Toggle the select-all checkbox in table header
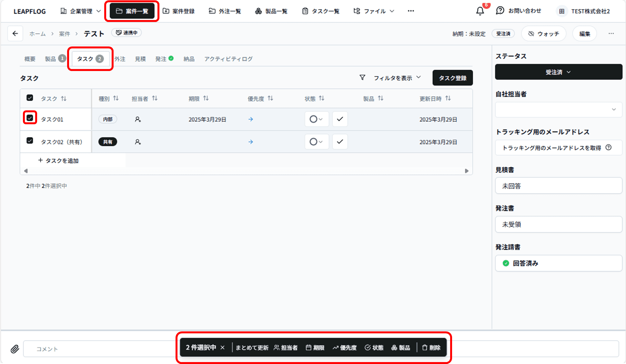 tap(30, 98)
